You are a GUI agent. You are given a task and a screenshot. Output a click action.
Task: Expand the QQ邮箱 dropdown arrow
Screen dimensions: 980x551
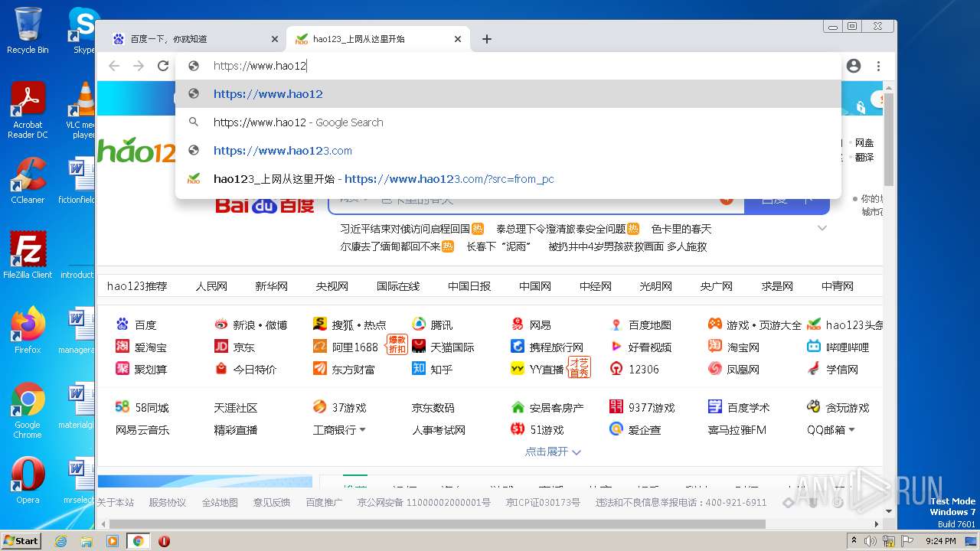tap(851, 430)
